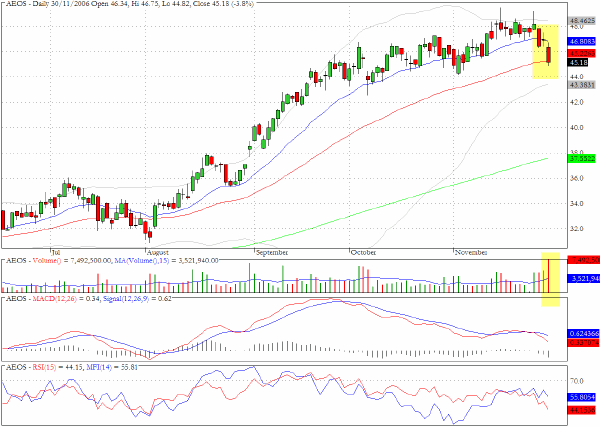Click the November month axis label

pos(471,253)
